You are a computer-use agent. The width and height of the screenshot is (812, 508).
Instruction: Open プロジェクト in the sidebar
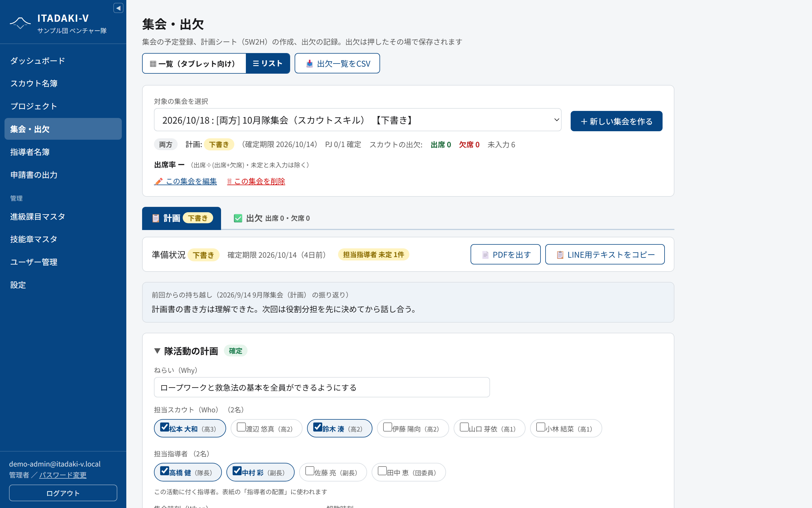point(63,106)
